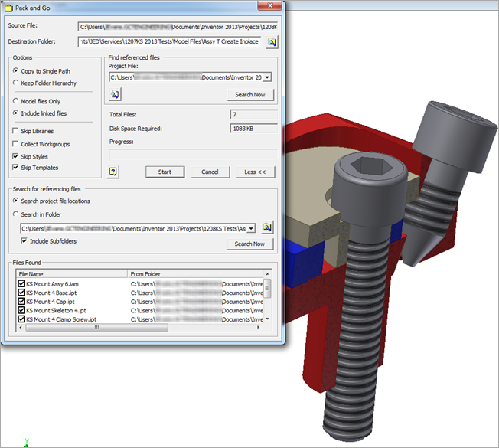
Task: Choose Model files Only option
Action: (15, 101)
